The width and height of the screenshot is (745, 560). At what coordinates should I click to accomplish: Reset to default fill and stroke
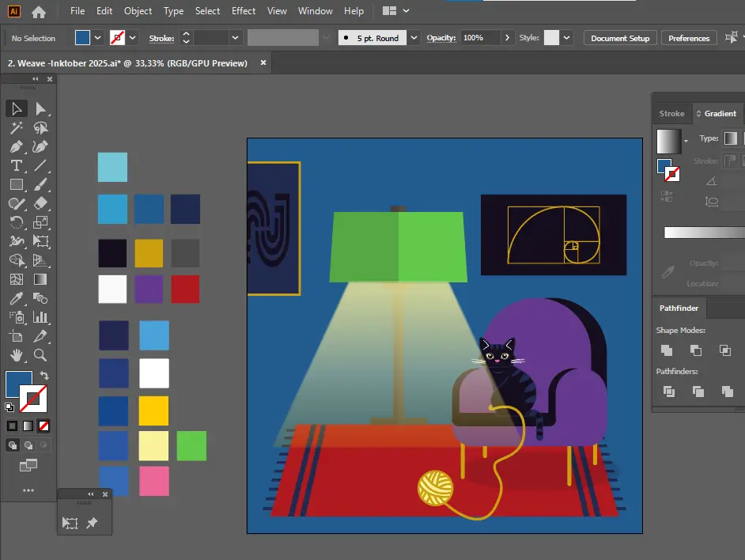coord(9,407)
